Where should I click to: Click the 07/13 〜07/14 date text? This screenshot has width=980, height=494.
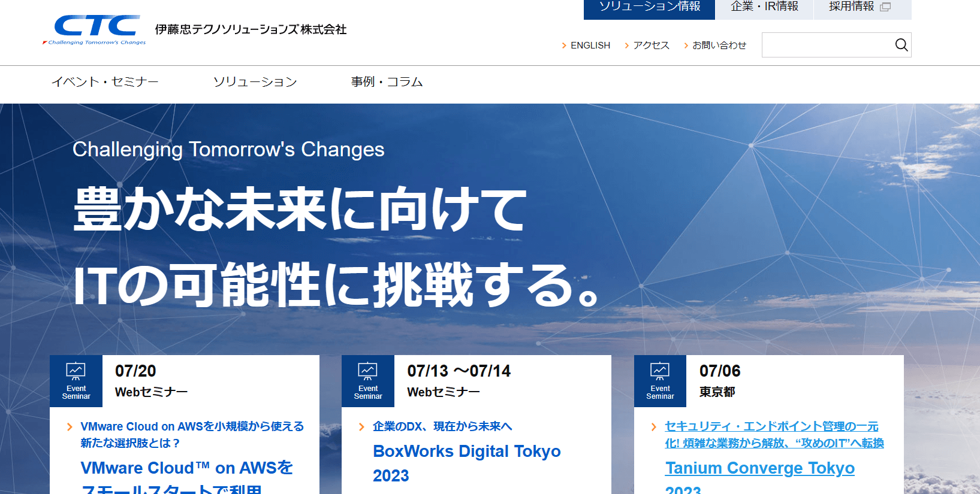coord(459,371)
